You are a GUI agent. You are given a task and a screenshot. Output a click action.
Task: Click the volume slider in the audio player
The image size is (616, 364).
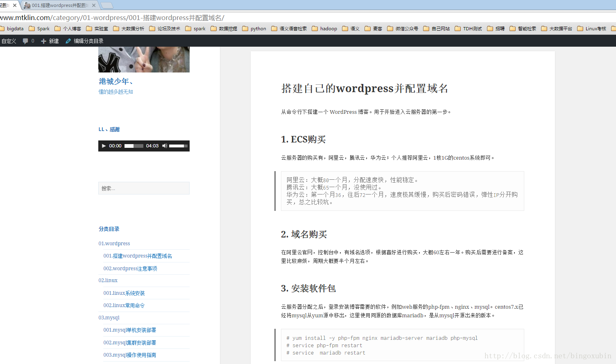click(x=178, y=146)
